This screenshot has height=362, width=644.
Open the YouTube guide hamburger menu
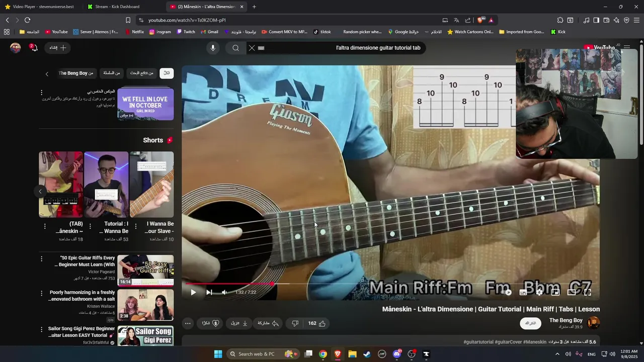(627, 48)
